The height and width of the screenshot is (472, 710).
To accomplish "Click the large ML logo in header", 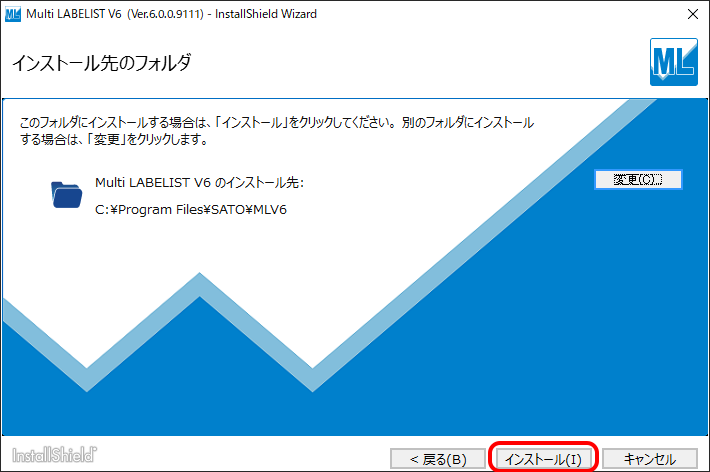I will point(673,62).
